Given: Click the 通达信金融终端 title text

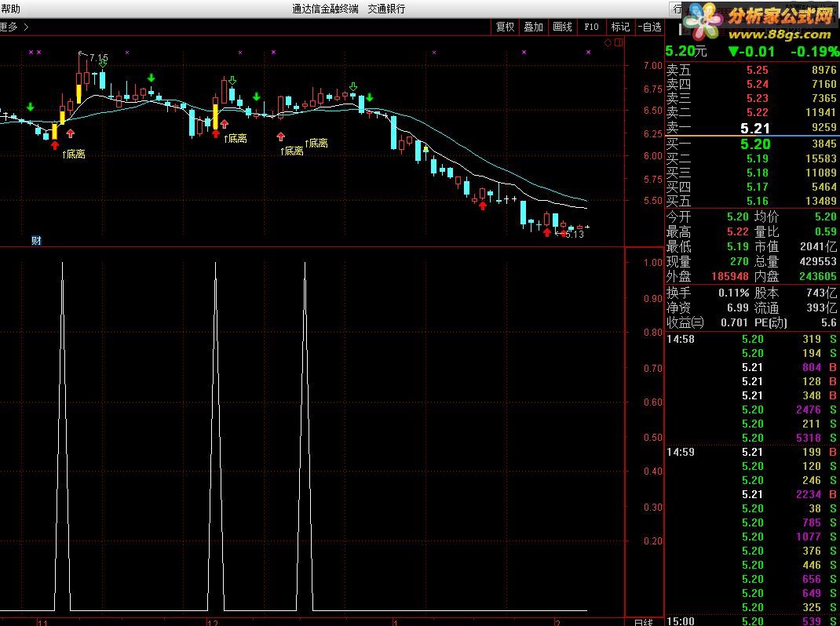Looking at the screenshot, I should click(x=325, y=9).
